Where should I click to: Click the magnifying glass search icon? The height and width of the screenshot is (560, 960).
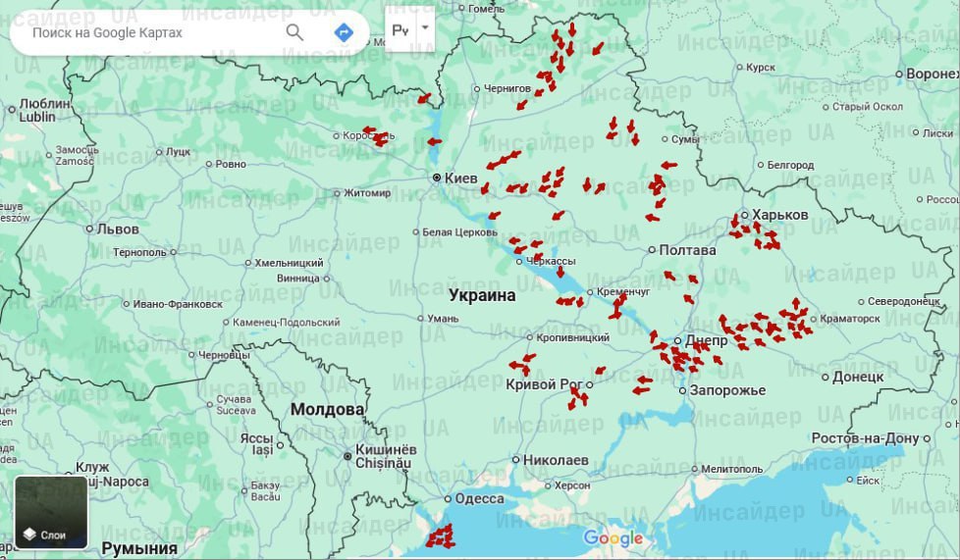pyautogui.click(x=294, y=32)
